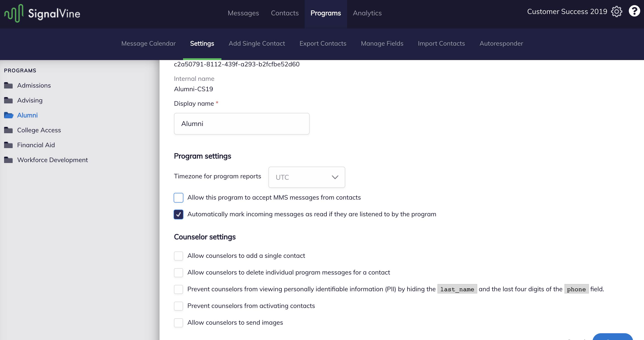Select the Advising program

[30, 100]
